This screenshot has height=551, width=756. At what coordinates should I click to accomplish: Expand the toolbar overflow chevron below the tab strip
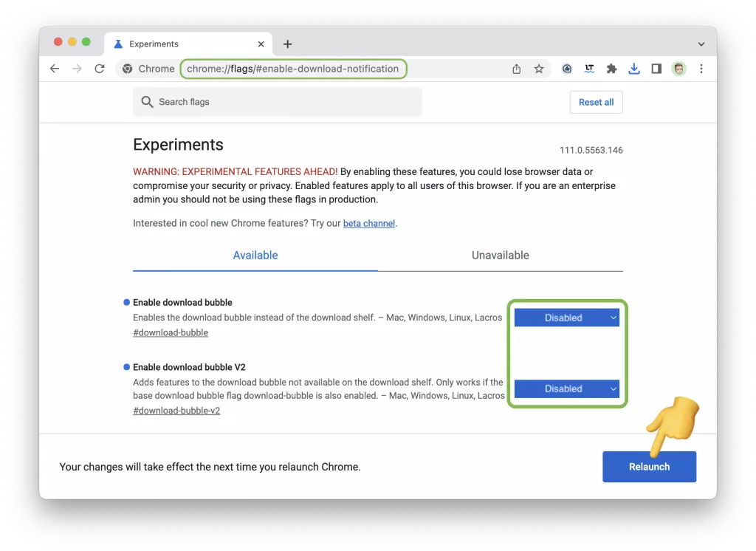[x=701, y=44]
